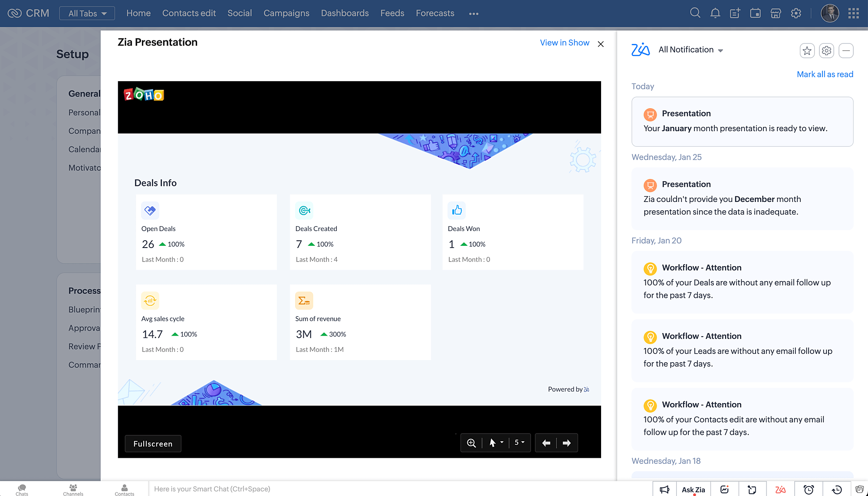Open the Forecasts tab

(435, 13)
